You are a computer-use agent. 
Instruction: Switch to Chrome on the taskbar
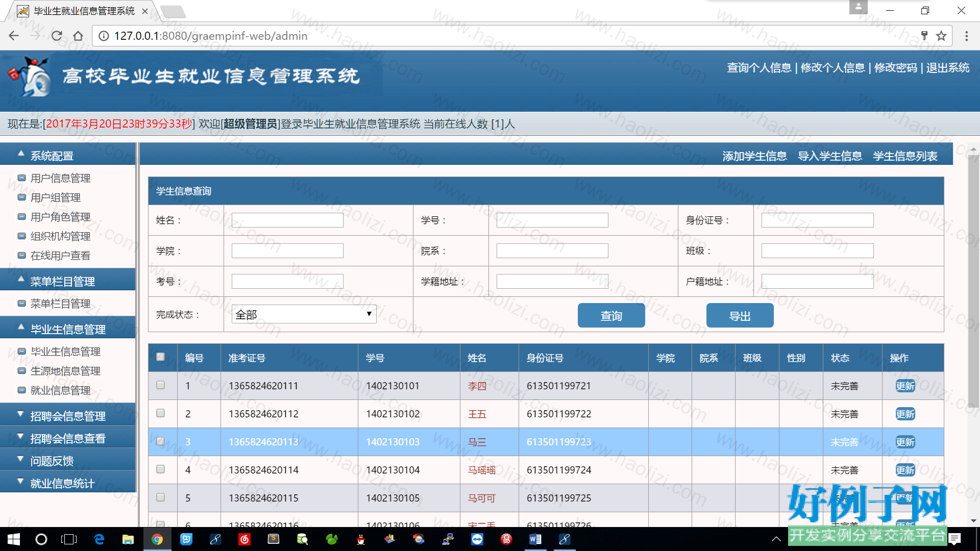[157, 539]
